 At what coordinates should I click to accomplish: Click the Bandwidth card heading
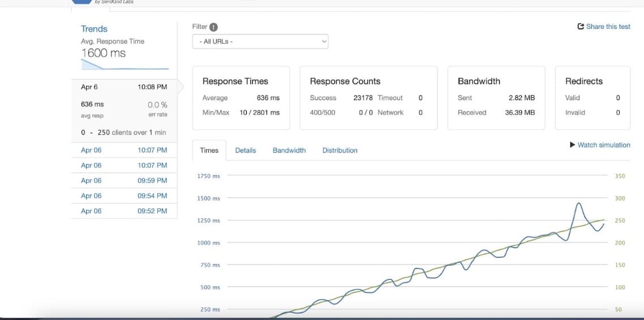479,81
